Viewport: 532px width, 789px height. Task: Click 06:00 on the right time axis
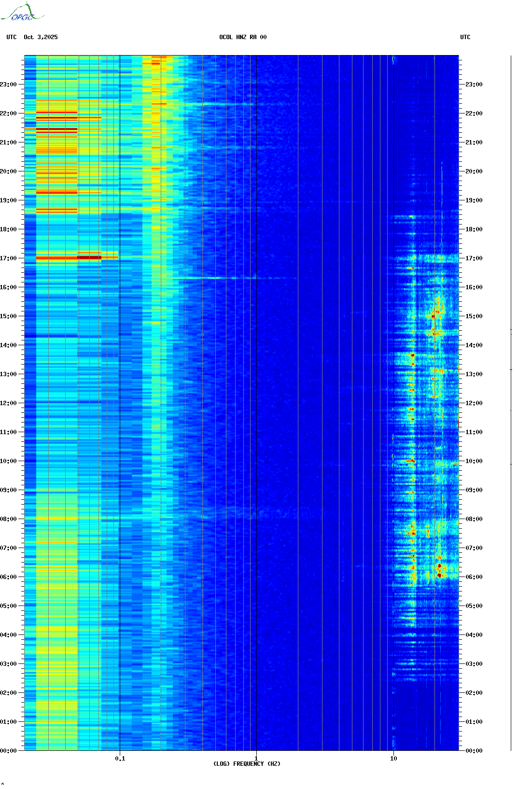tap(474, 577)
